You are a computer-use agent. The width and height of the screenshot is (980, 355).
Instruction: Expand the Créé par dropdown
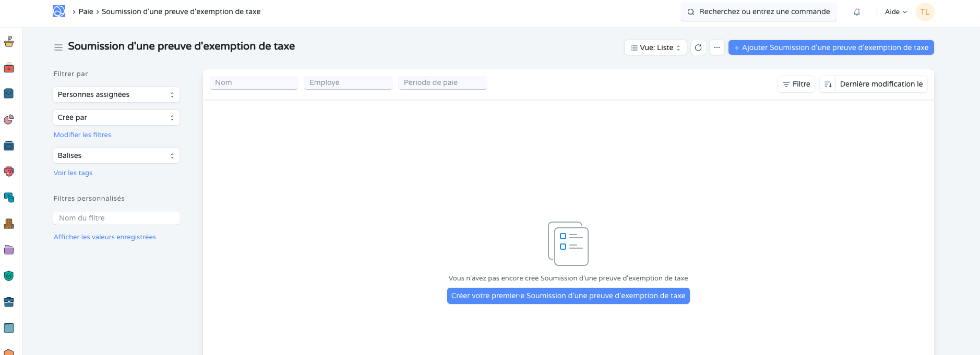[x=116, y=118]
